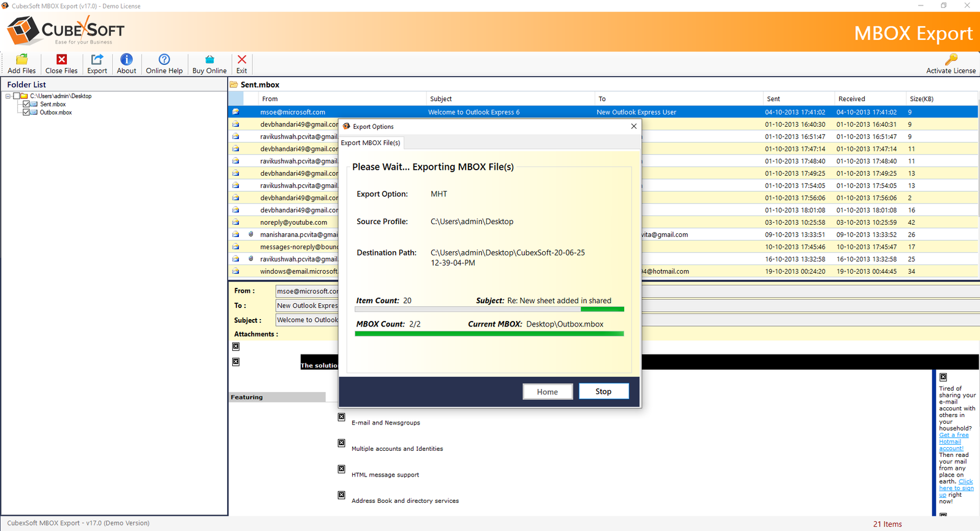Click the 'Featuring' heading in preview
The width and height of the screenshot is (980, 531).
pyautogui.click(x=247, y=397)
